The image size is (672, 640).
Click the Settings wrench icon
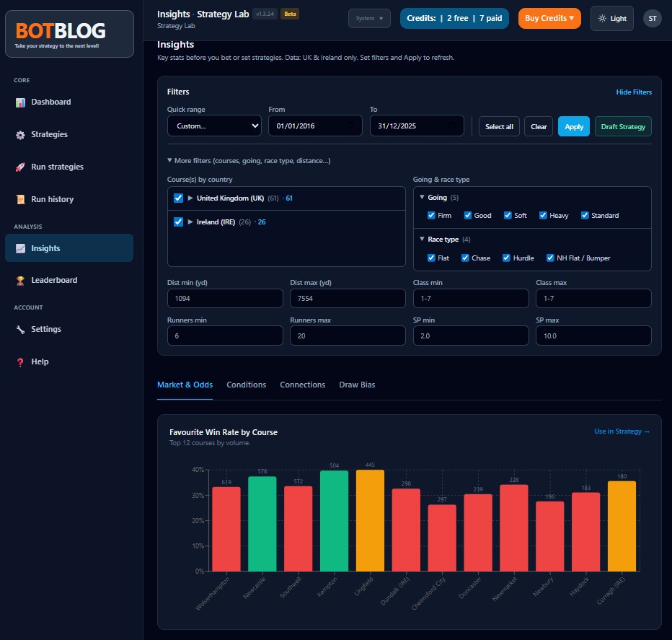[x=22, y=330]
